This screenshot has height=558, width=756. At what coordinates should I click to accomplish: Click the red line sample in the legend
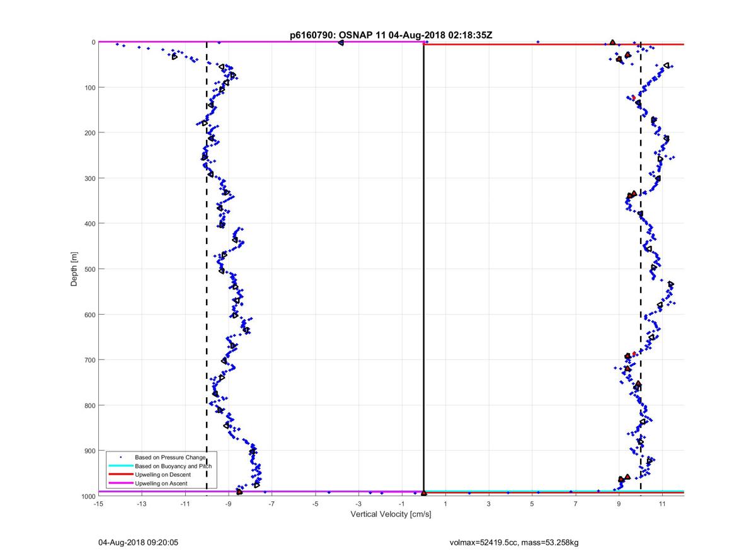120,474
